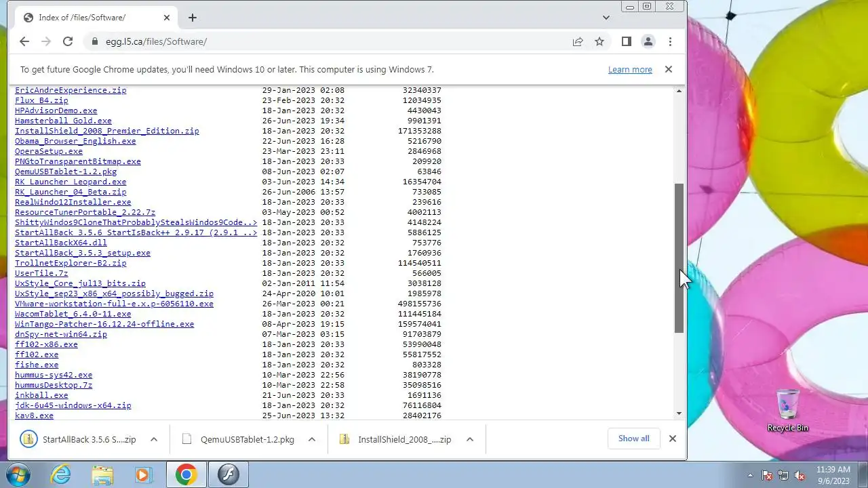Viewport: 868px width, 488px height.
Task: Download Hamsterball_Gold.exe
Action: tap(63, 121)
